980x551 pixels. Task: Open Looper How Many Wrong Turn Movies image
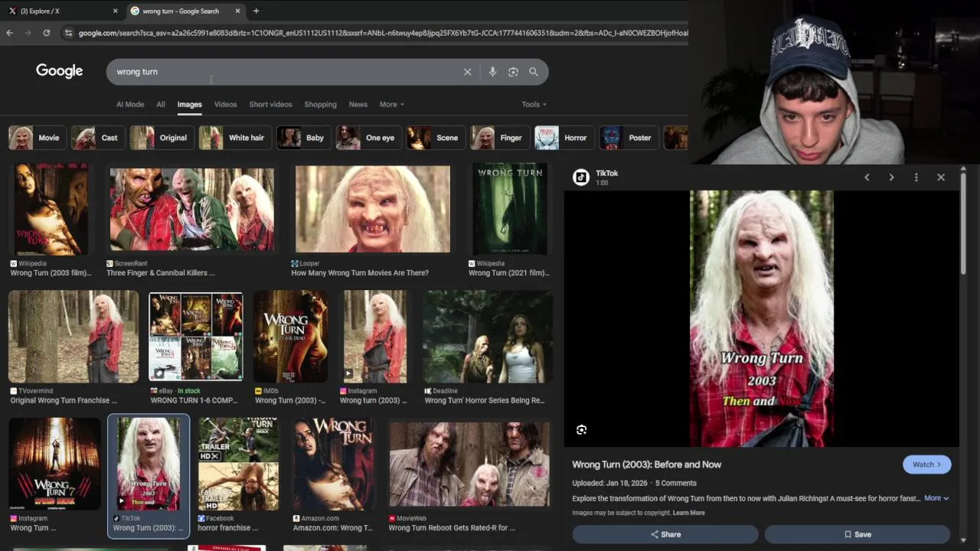click(373, 209)
